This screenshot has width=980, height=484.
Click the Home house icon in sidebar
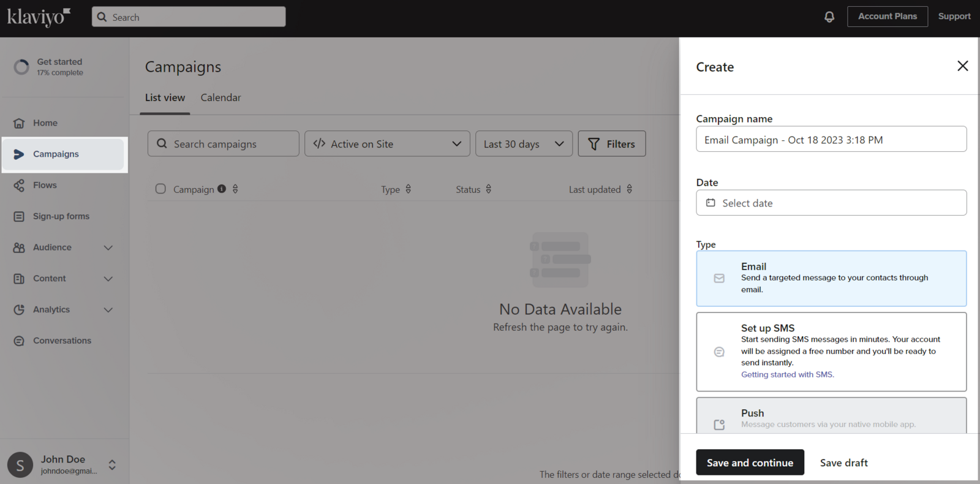point(19,123)
